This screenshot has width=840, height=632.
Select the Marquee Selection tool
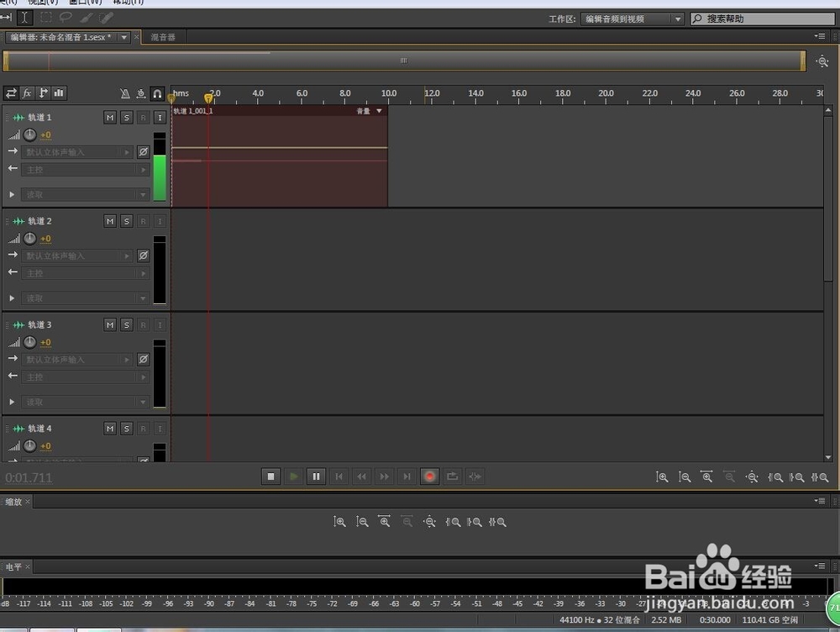46,18
